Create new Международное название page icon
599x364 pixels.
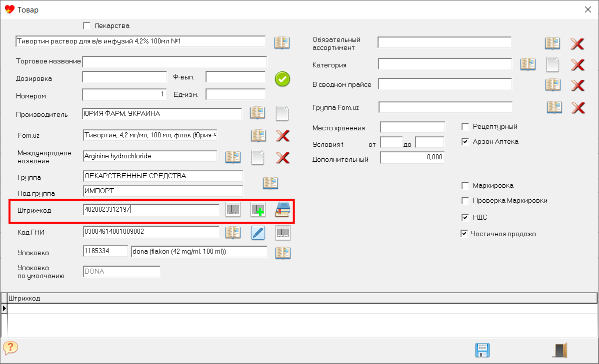click(257, 157)
